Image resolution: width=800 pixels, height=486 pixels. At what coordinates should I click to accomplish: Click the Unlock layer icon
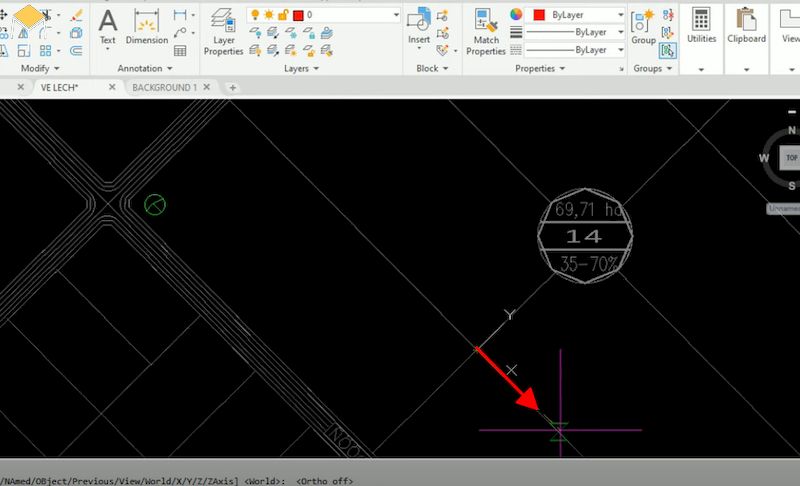309,50
